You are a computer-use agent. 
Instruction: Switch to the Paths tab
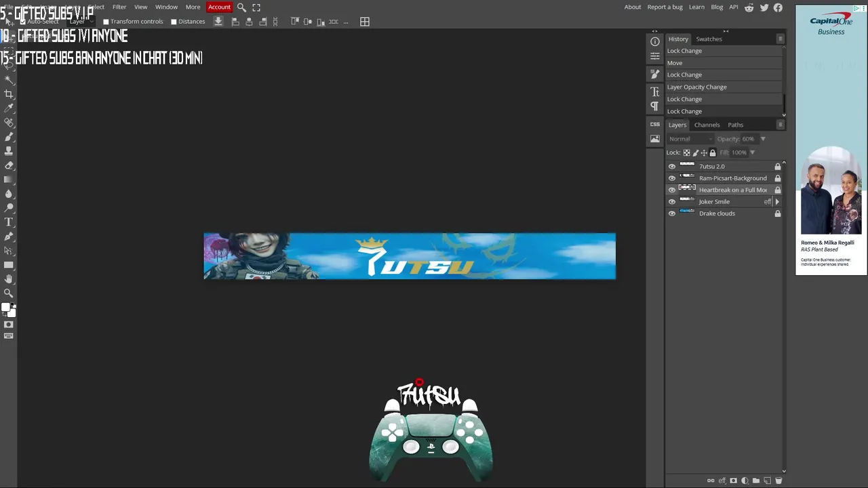click(736, 125)
